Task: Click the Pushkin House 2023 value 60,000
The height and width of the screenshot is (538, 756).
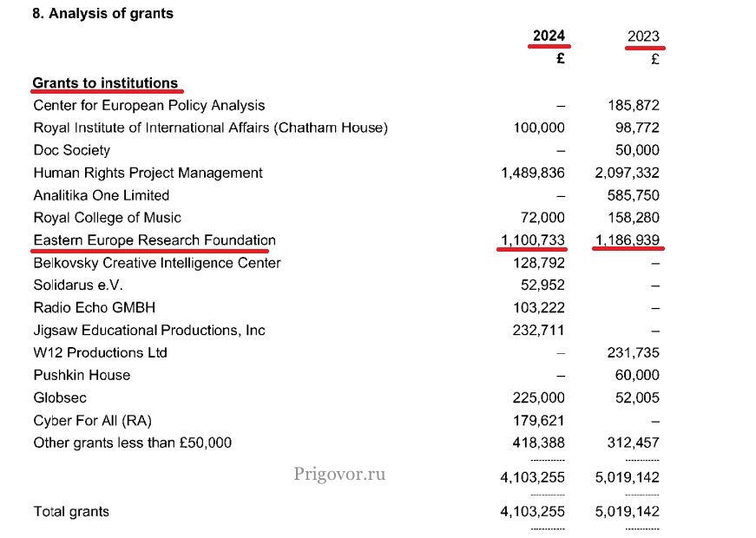Action: click(x=636, y=376)
